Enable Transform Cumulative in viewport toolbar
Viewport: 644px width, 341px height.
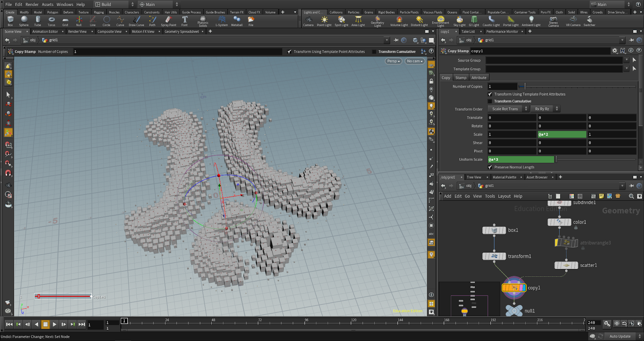point(374,51)
